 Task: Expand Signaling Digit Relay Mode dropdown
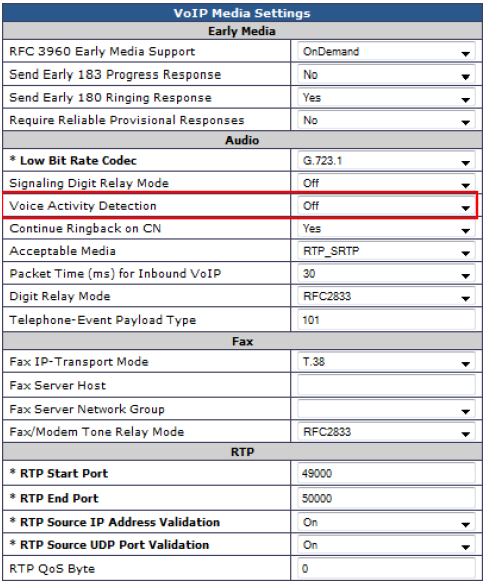386,183
